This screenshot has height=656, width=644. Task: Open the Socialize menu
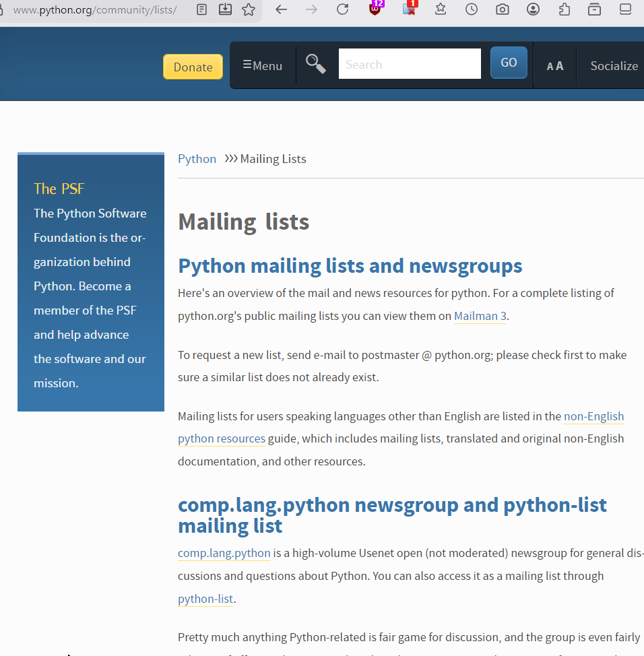coord(614,65)
